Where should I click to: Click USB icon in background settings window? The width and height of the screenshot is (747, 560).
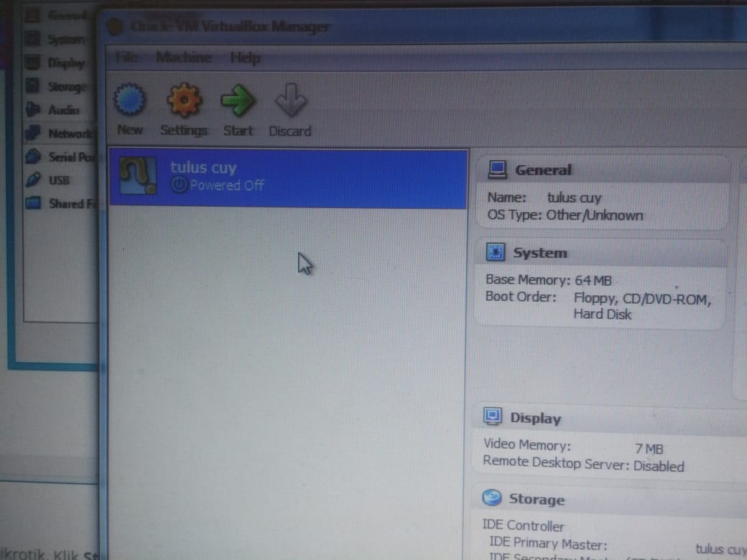pos(33,180)
